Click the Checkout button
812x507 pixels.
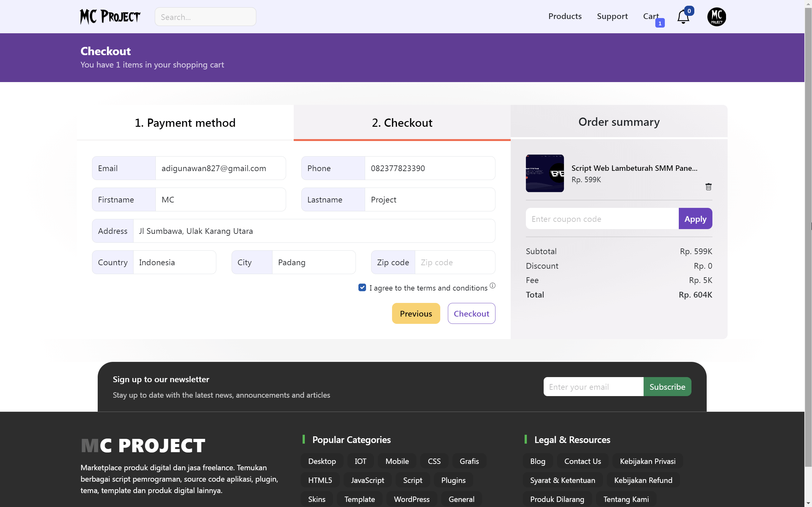coord(471,313)
